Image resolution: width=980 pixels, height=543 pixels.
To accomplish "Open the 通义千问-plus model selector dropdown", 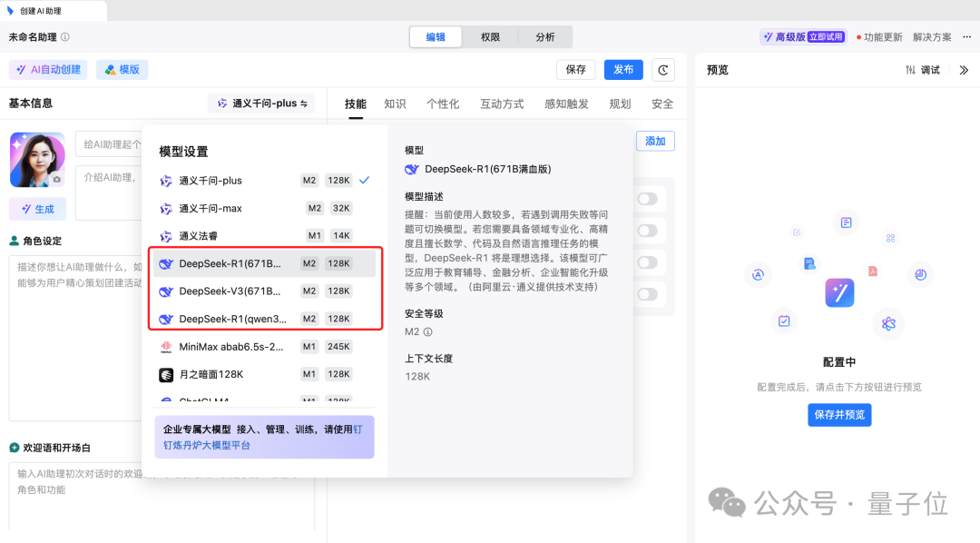I will 261,104.
